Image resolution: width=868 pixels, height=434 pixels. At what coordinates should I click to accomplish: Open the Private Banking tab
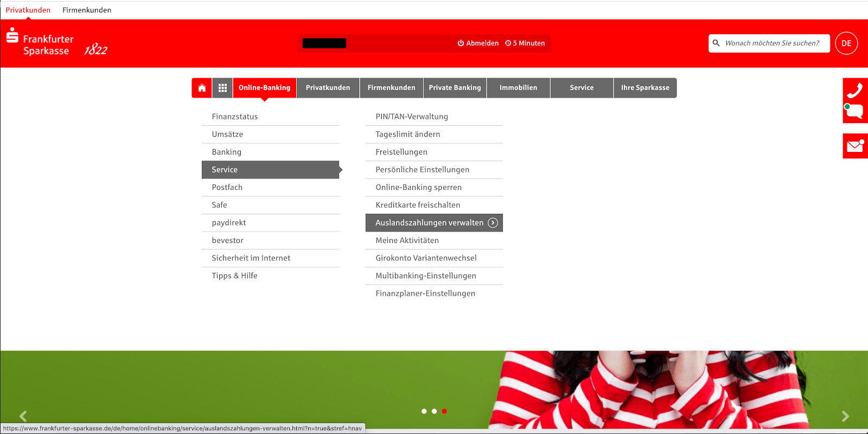coord(455,88)
